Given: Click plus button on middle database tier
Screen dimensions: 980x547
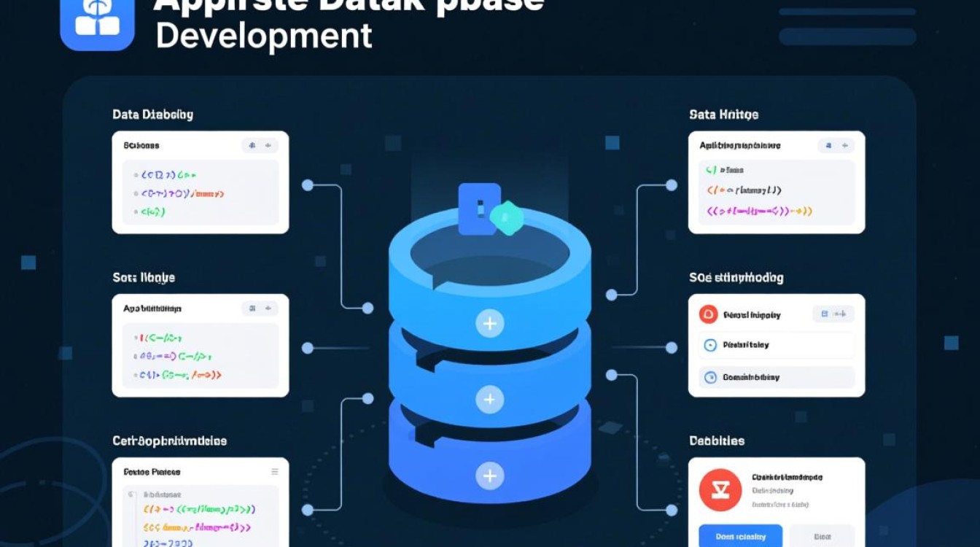Looking at the screenshot, I should 490,399.
